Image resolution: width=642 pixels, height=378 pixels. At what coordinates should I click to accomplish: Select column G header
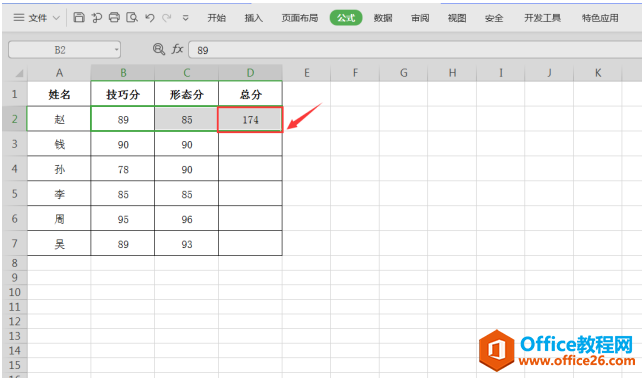(x=404, y=73)
